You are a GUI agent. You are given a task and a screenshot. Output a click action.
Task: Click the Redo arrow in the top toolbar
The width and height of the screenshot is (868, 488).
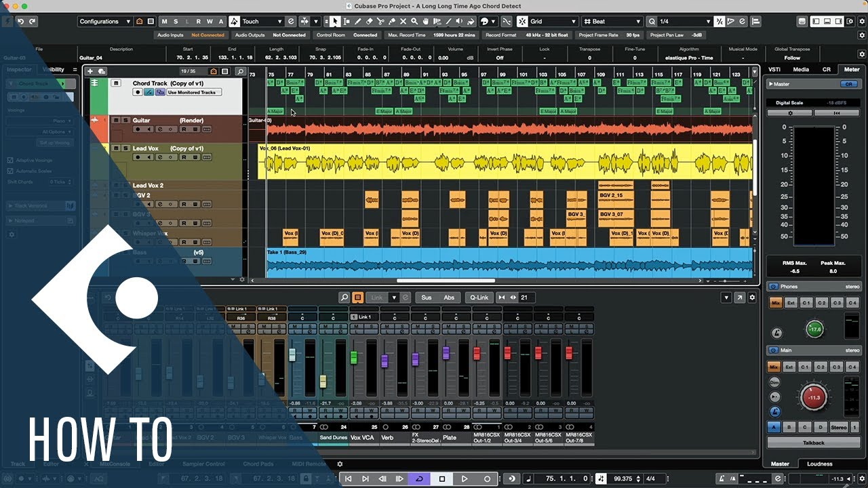[32, 22]
